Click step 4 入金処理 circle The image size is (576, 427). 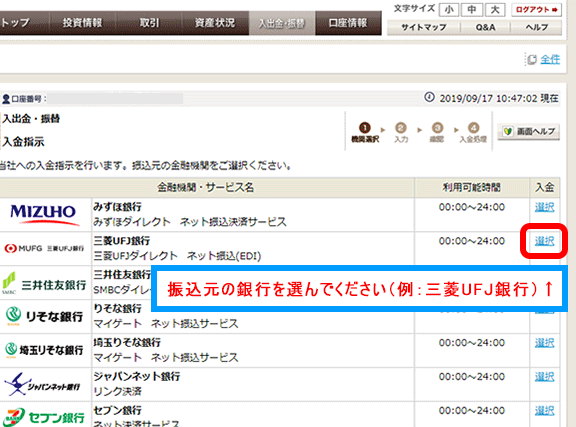tap(474, 128)
